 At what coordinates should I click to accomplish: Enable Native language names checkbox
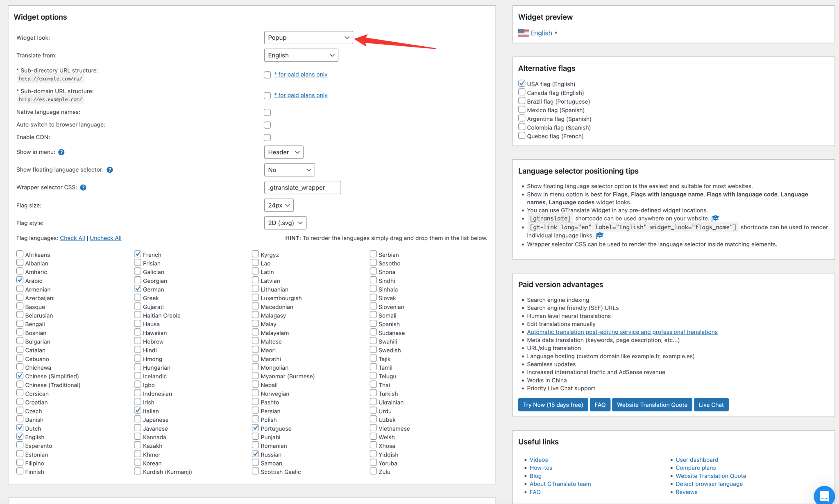[268, 113]
